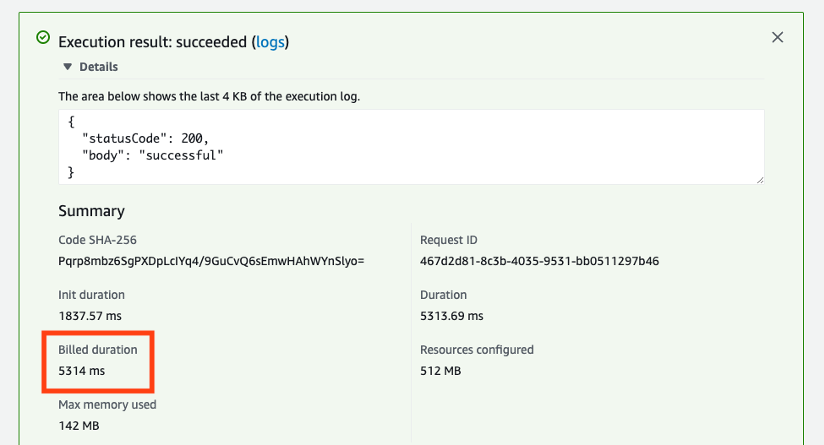Click the Duration 5313.69 ms value

tap(451, 316)
